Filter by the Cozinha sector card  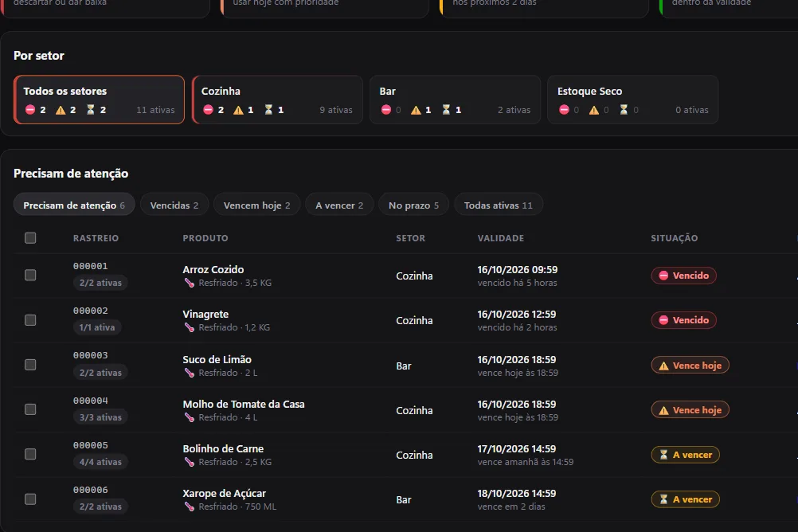tap(277, 100)
